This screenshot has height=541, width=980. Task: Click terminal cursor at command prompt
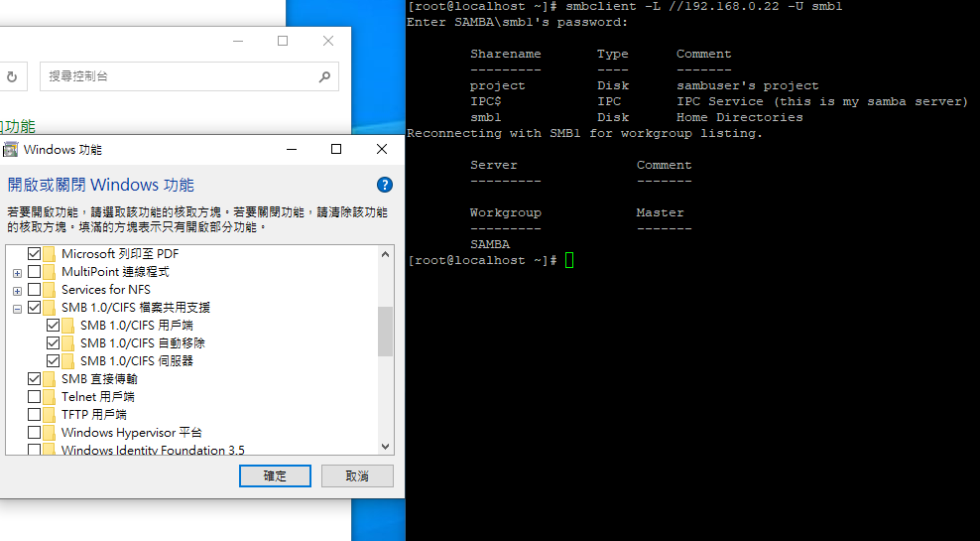568,260
